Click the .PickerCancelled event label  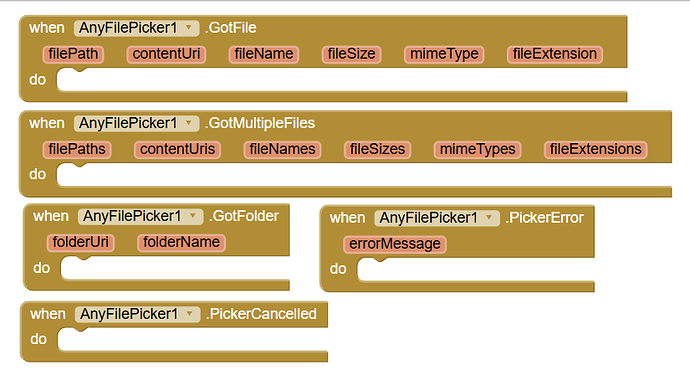[x=261, y=314]
